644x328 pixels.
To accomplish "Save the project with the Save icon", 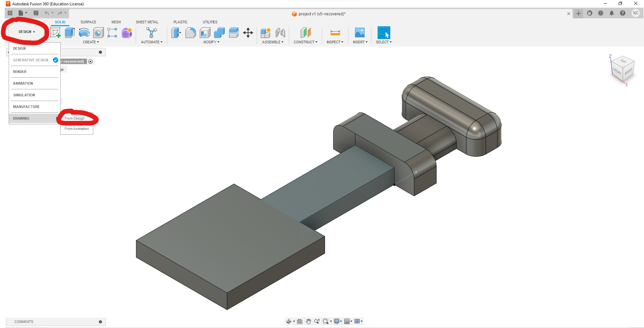I will pos(36,13).
